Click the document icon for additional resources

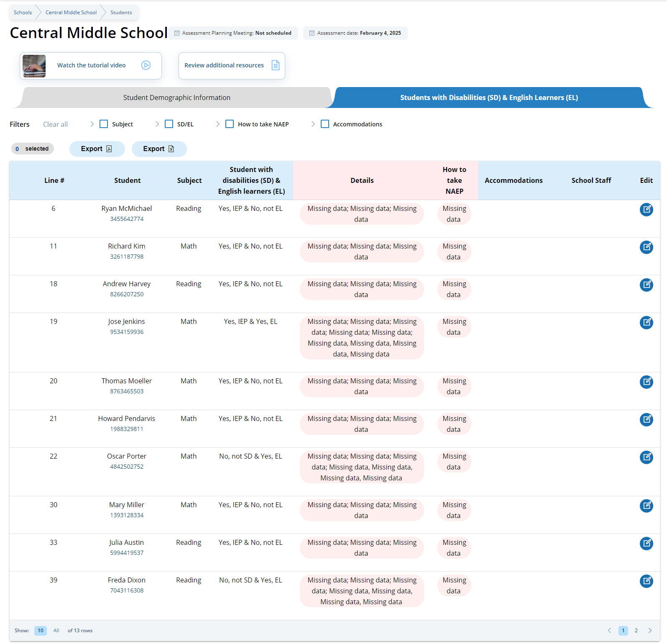coord(275,65)
